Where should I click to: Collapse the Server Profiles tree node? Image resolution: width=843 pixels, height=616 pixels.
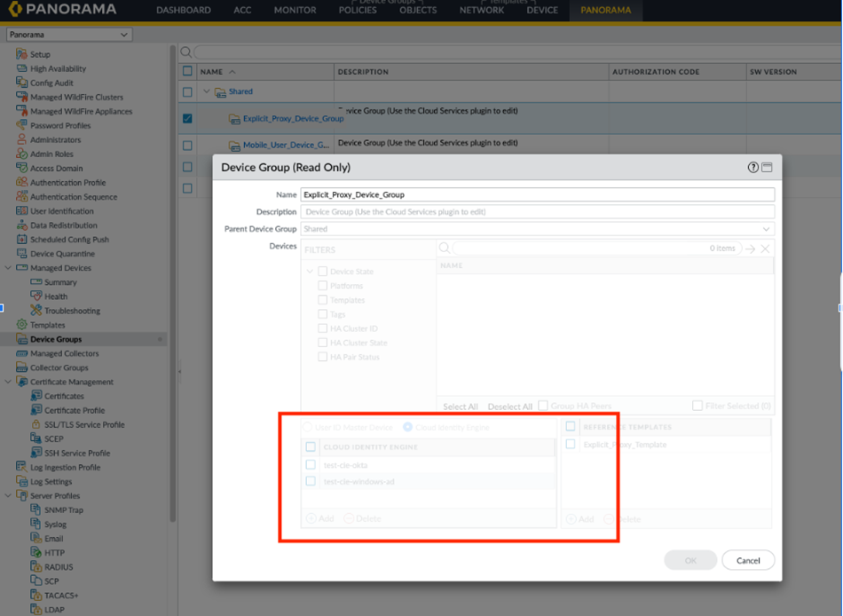(9, 495)
